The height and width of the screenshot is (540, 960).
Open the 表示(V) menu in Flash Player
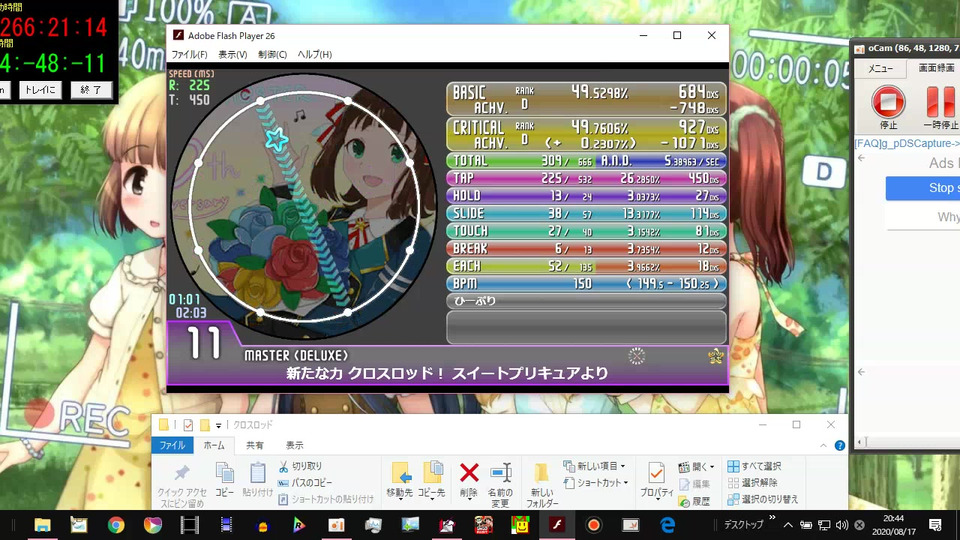(x=233, y=54)
